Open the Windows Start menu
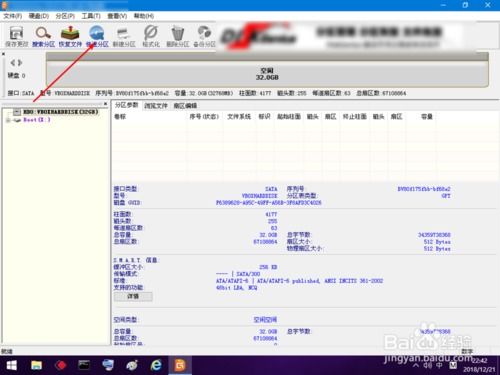The width and height of the screenshot is (500, 375). pos(12,365)
